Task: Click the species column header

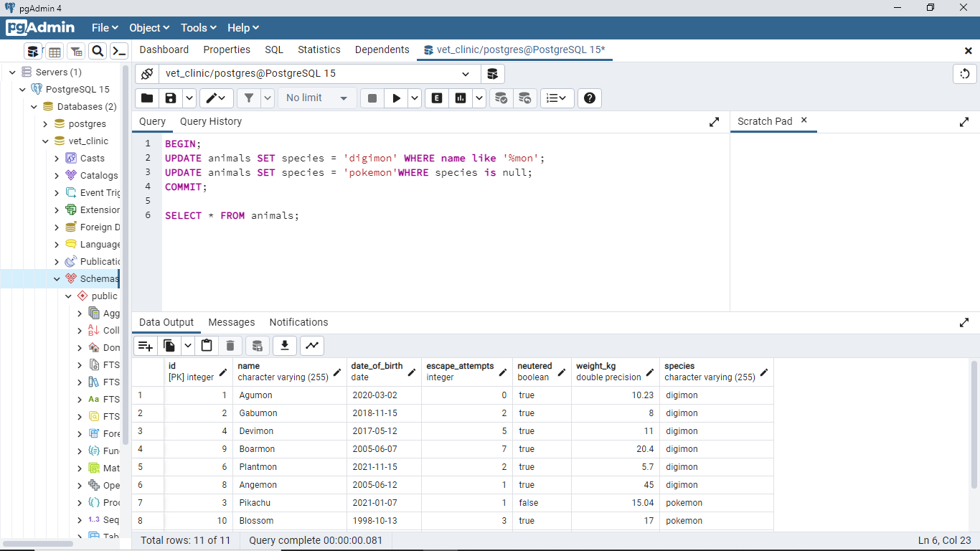Action: [717, 372]
